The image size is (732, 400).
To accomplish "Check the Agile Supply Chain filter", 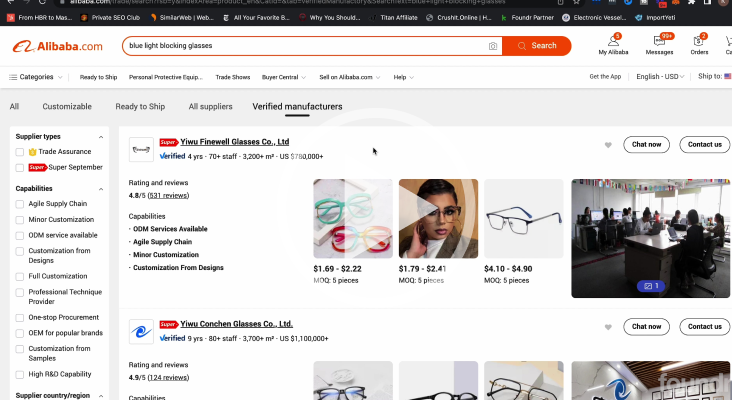I will pyautogui.click(x=20, y=204).
